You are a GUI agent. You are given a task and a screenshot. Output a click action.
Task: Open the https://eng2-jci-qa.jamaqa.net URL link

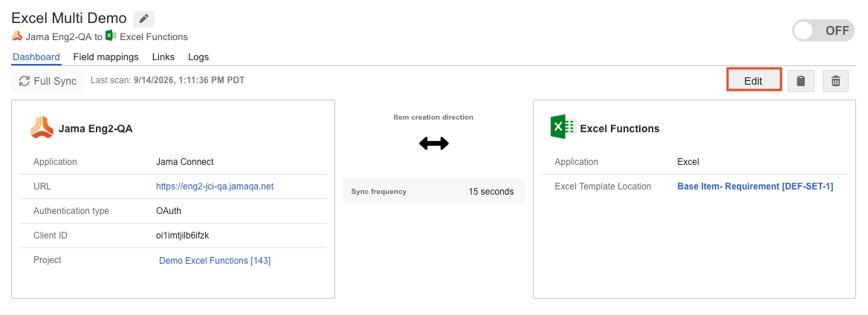(x=215, y=186)
